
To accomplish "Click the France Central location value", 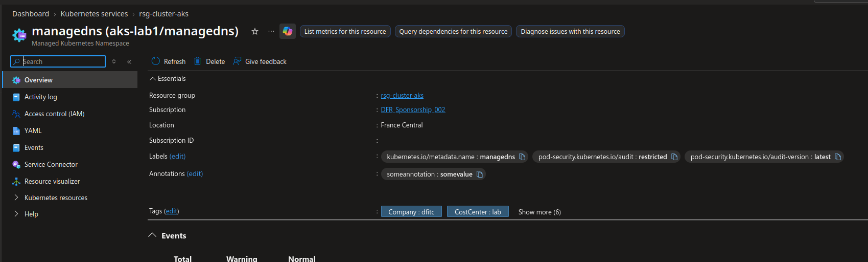I will click(402, 125).
